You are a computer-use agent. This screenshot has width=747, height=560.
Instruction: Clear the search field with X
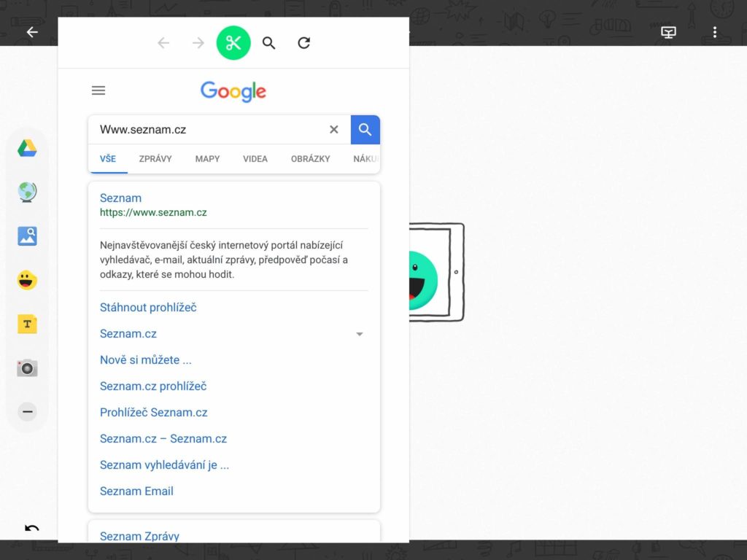tap(334, 130)
